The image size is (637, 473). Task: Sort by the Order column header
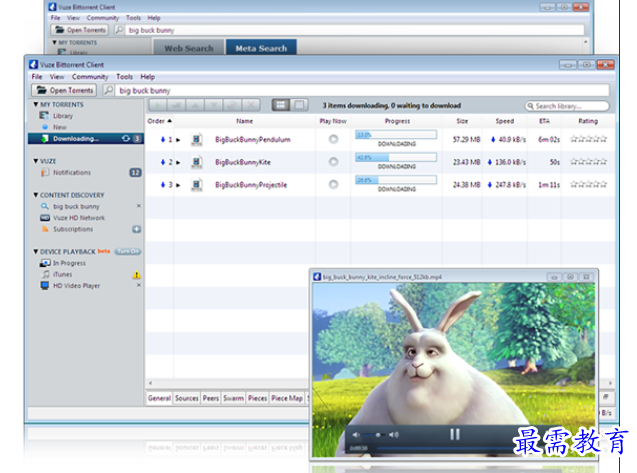point(160,121)
